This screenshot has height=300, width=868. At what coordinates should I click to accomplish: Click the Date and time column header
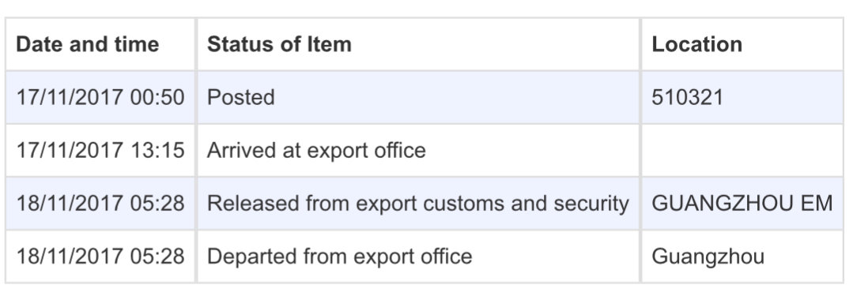(100, 44)
